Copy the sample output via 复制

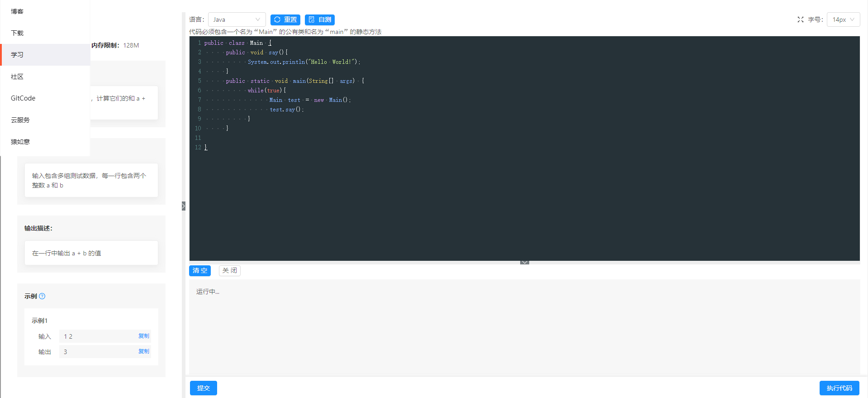pyautogui.click(x=143, y=351)
